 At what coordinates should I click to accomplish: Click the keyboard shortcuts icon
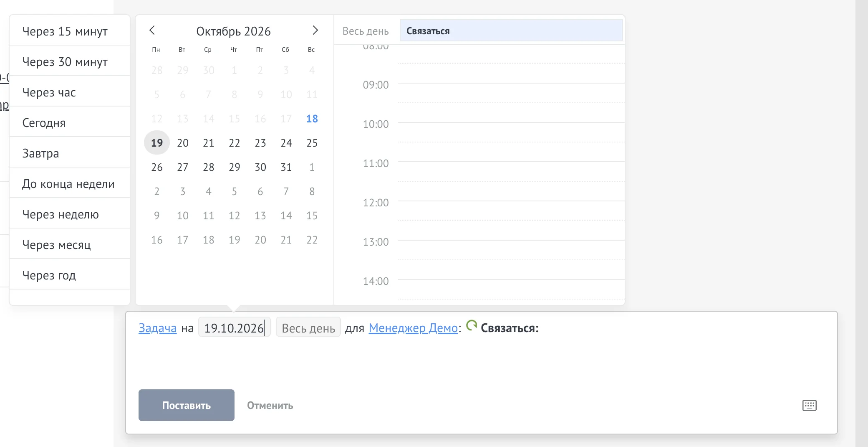pos(809,405)
